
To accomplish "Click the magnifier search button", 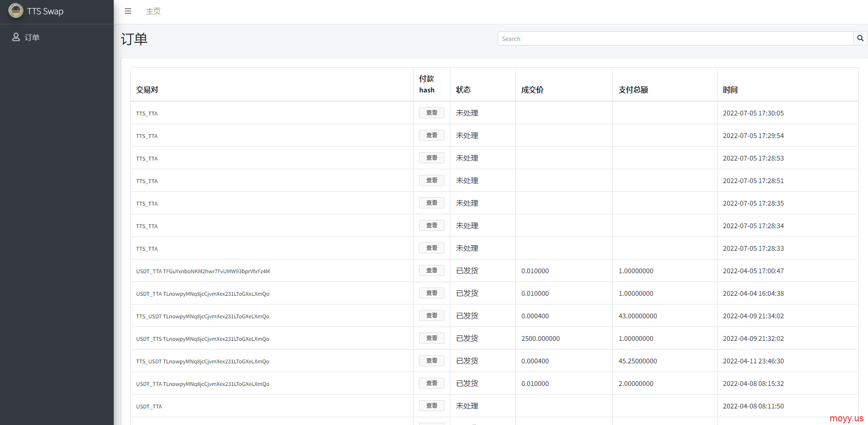I will (860, 39).
